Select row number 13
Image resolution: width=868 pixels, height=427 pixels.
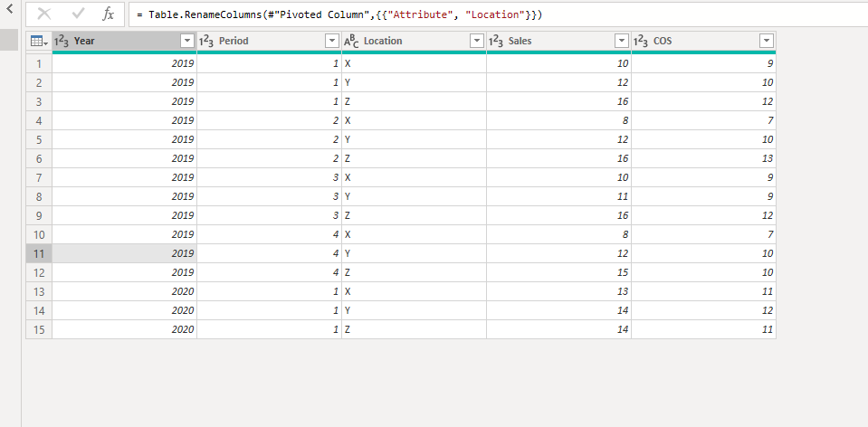click(39, 291)
